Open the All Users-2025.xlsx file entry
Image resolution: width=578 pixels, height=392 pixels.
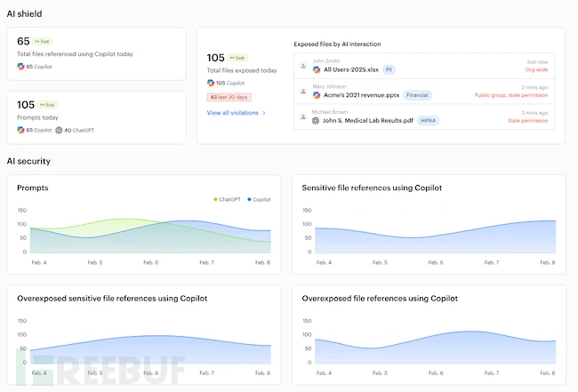tap(350, 69)
